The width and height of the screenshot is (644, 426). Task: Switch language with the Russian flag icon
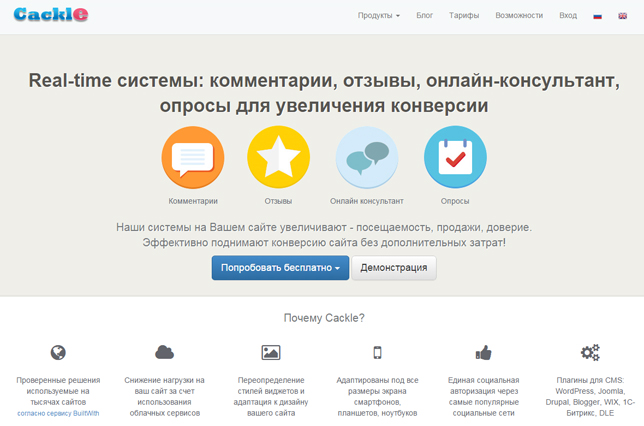point(598,16)
